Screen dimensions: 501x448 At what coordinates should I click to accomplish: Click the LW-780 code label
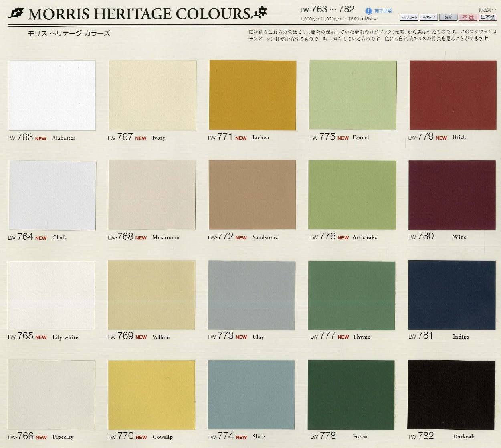tap(421, 237)
